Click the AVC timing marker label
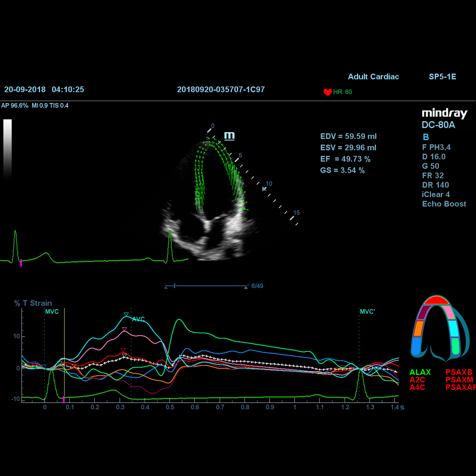 139,319
